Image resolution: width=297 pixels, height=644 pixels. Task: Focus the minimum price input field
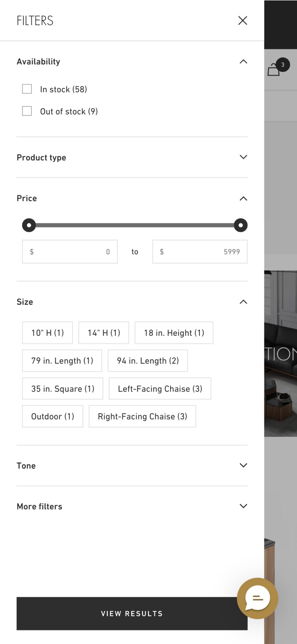click(70, 252)
